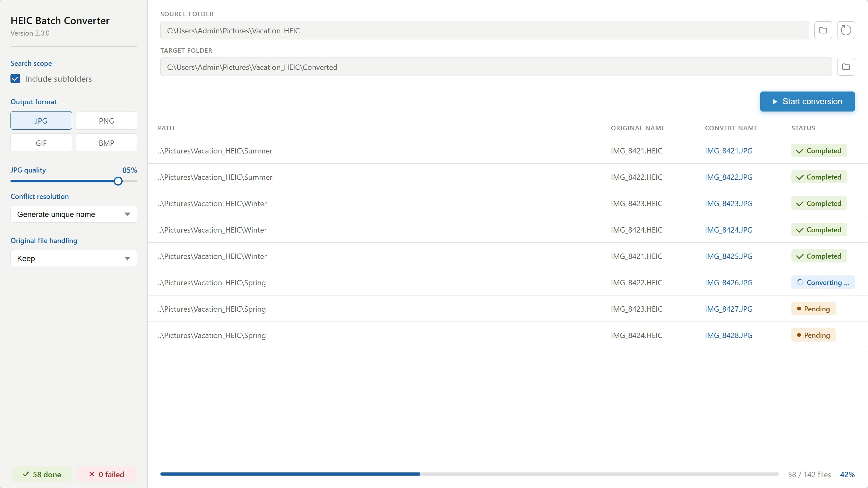Image resolution: width=868 pixels, height=488 pixels.
Task: Browse for the source folder
Action: [823, 30]
